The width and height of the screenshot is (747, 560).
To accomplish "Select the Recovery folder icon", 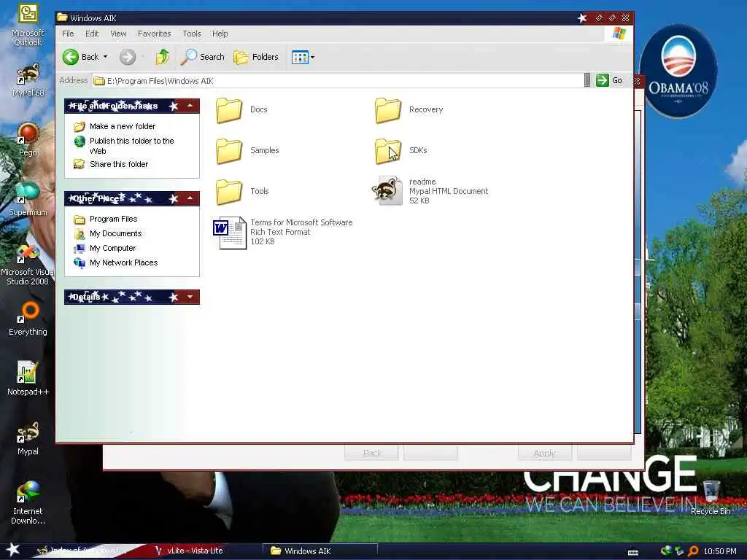I will pos(388,110).
